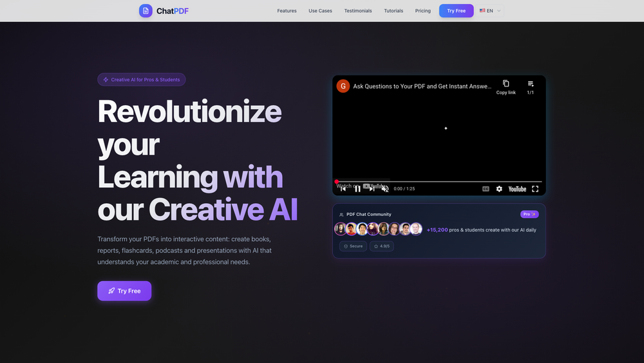Toggle video closed captions
Viewport: 644px width, 363px height.
[486, 189]
